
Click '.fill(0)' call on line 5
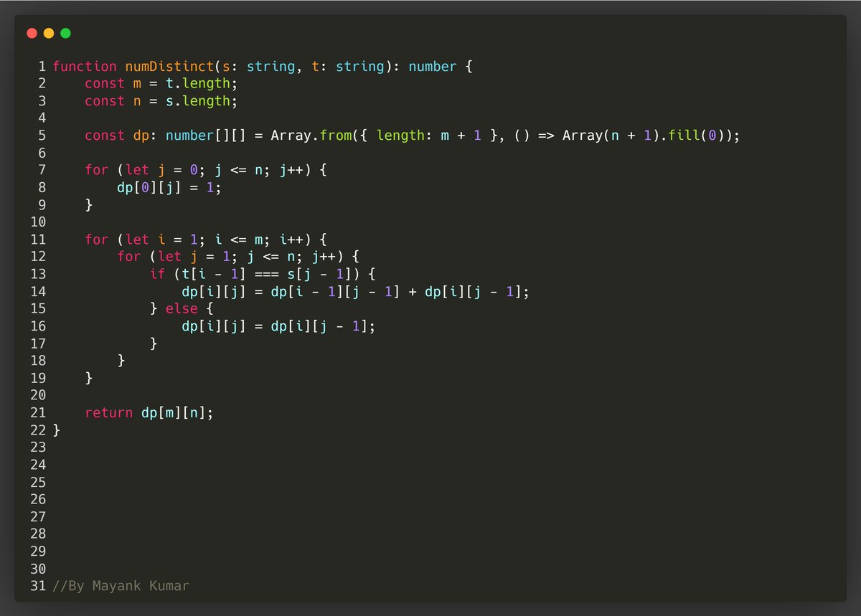click(x=692, y=136)
